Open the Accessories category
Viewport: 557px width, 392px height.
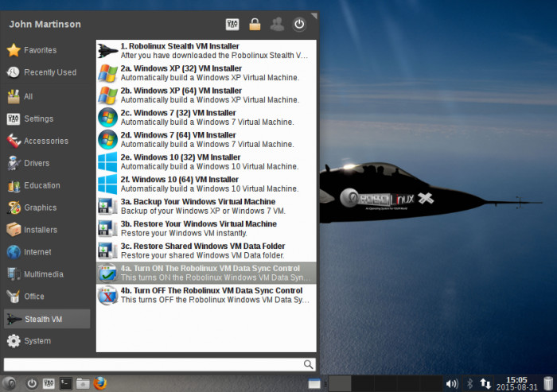tap(46, 141)
